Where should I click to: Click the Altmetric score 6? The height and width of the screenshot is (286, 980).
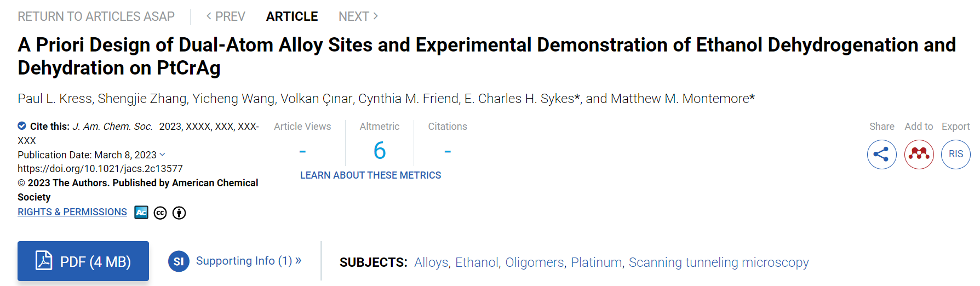coord(380,150)
